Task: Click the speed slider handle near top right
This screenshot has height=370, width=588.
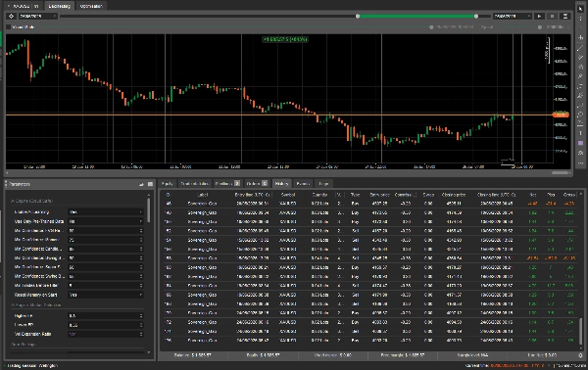Action: pos(540,27)
